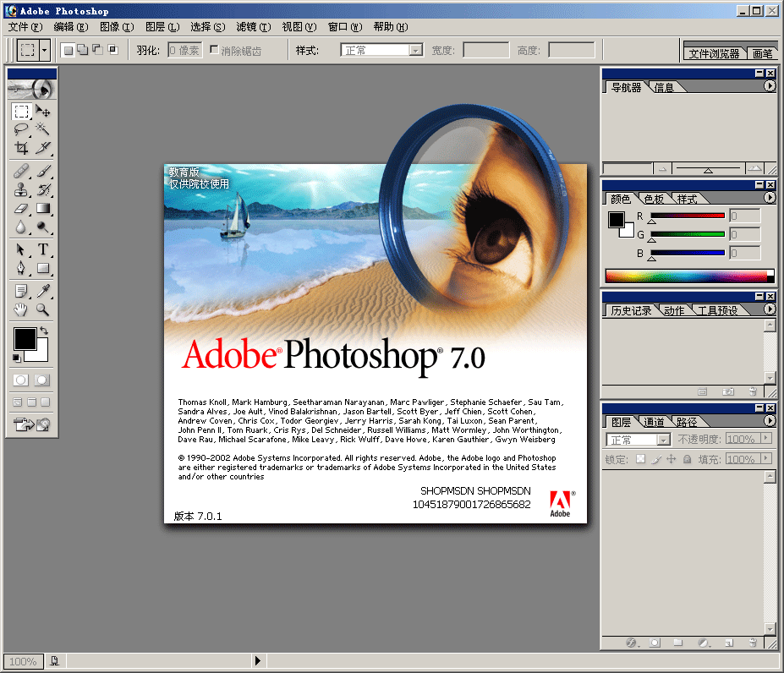
Task: Swap foreground and background colors
Action: tap(44, 331)
